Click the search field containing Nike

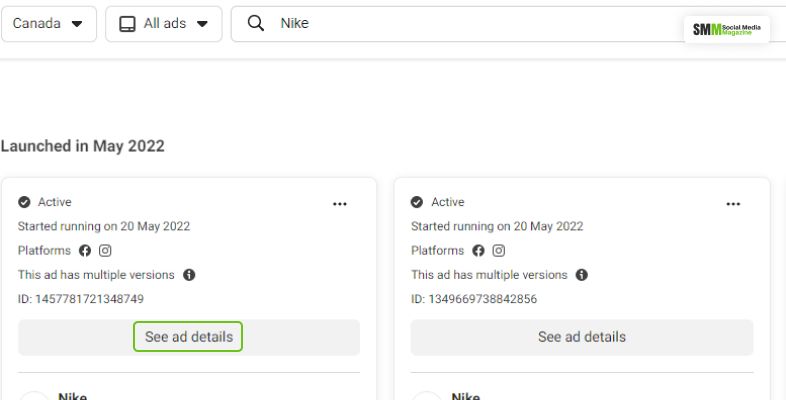coord(450,24)
